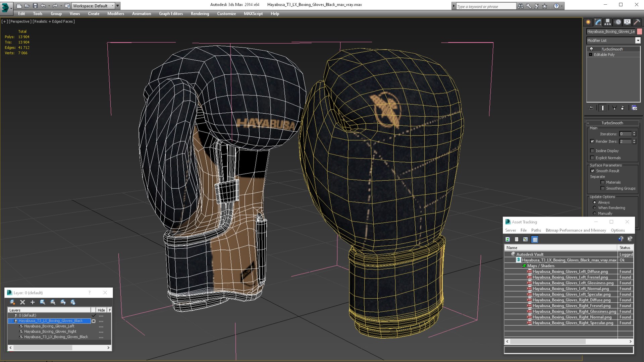Viewport: 644px width, 362px height.
Task: Click Select Highlighted Objects and Layers icon
Action: 43,302
